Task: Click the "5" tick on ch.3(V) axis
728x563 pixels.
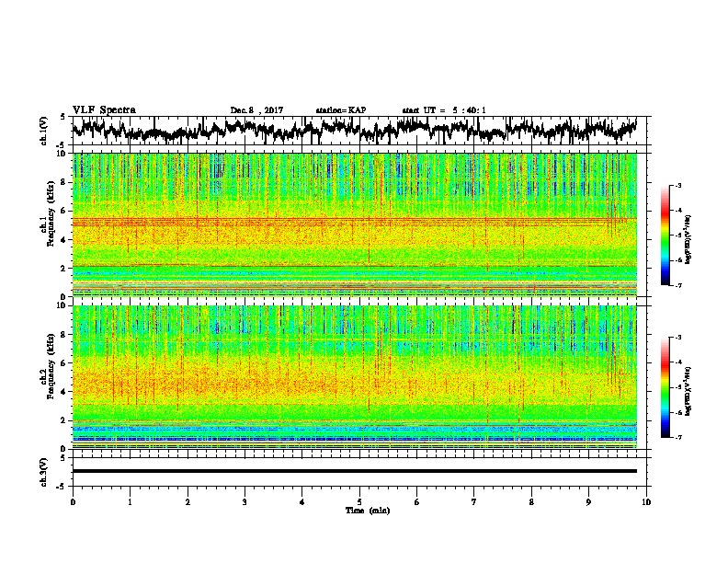Action: pos(63,457)
